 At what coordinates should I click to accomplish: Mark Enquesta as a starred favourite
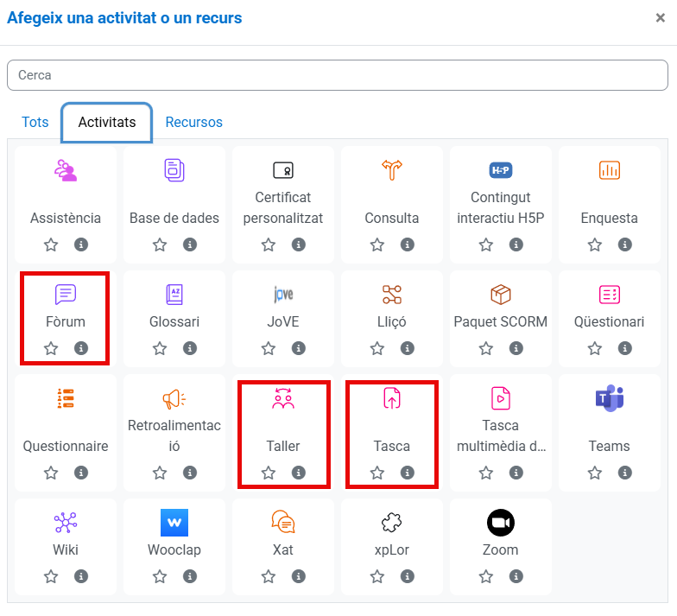pos(595,245)
